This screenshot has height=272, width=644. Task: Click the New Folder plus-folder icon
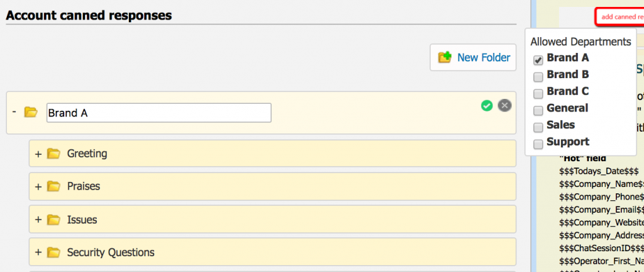pyautogui.click(x=445, y=57)
